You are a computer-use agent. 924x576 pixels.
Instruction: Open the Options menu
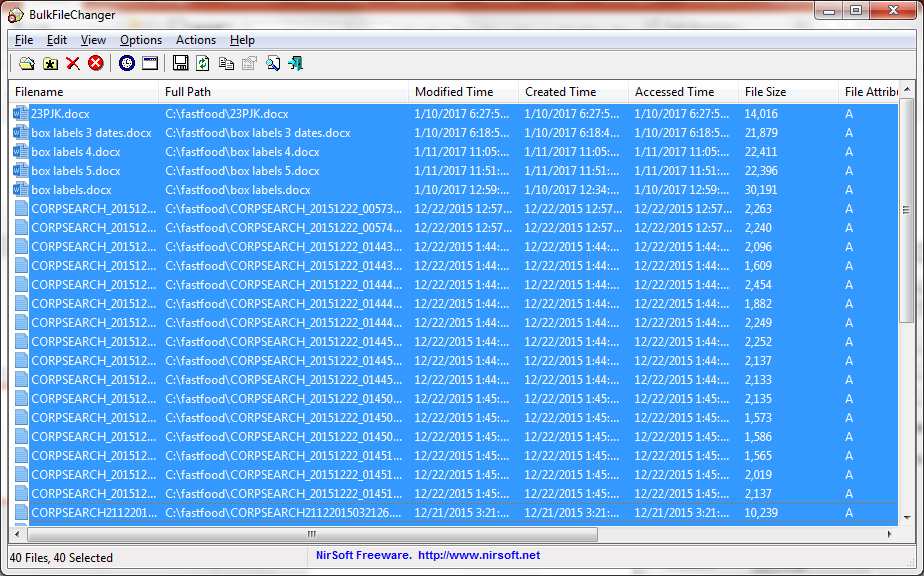[x=141, y=40]
